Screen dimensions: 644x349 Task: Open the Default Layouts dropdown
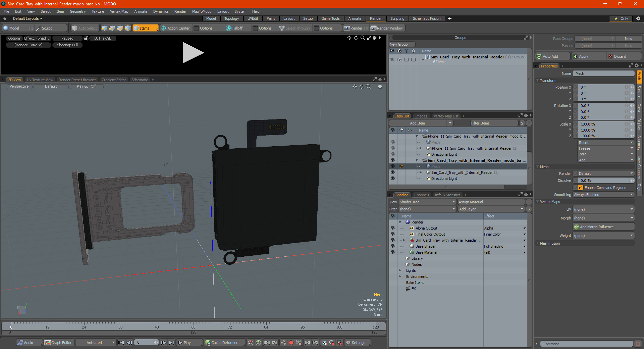tap(27, 18)
